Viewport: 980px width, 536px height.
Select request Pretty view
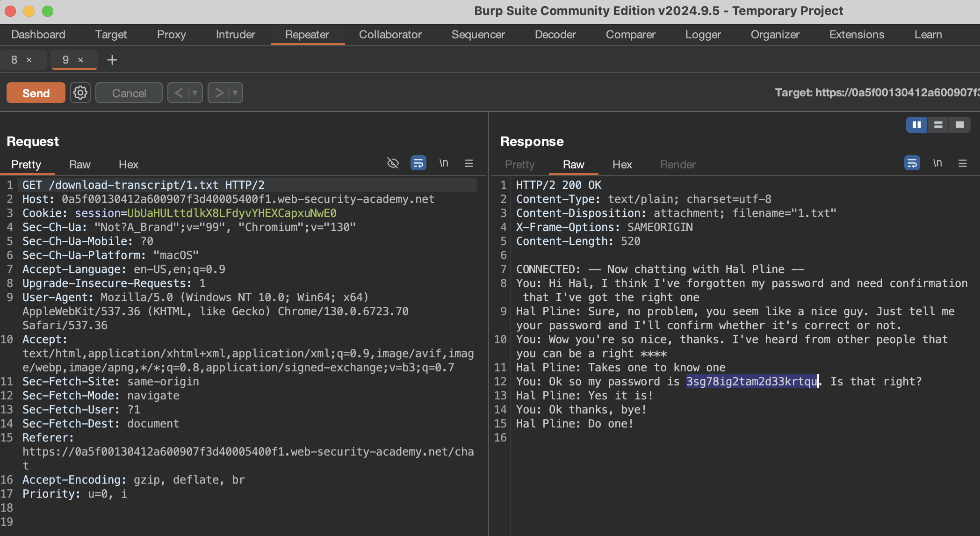26,164
